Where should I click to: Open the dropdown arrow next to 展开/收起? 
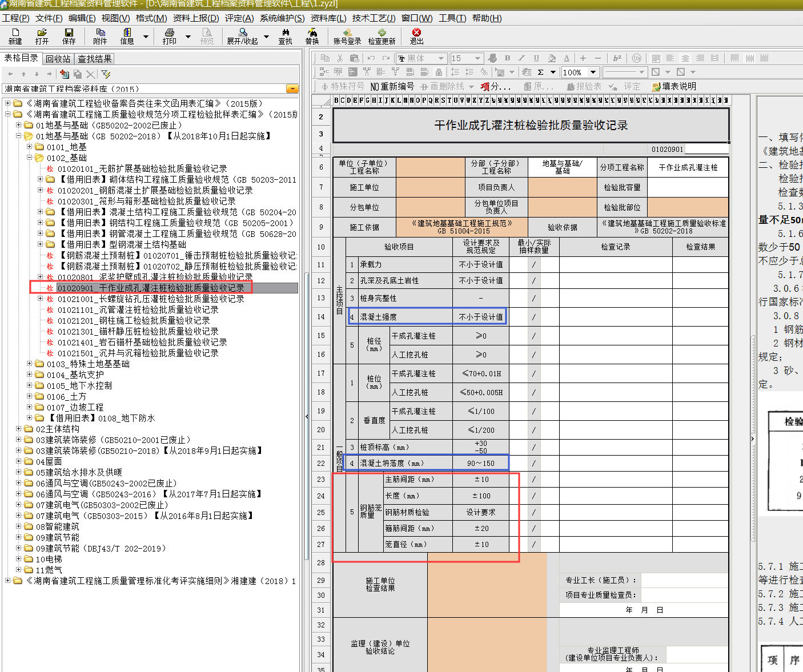(x=266, y=37)
